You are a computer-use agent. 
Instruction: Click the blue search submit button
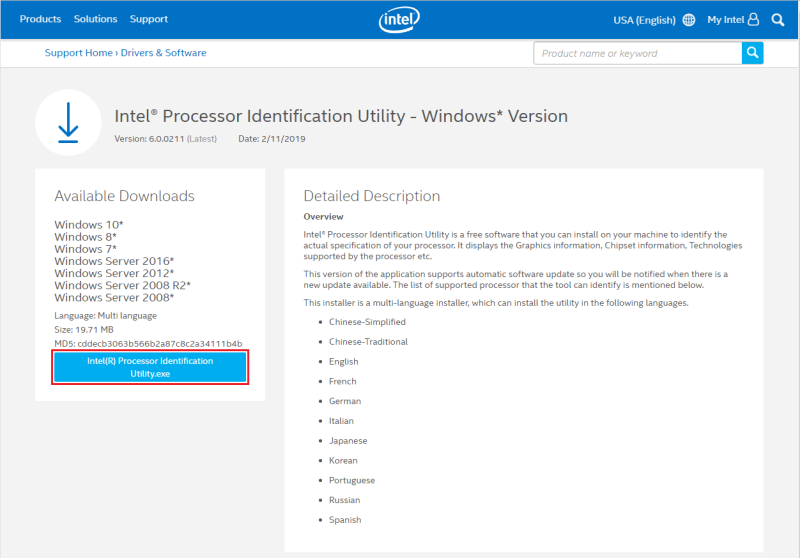click(752, 53)
